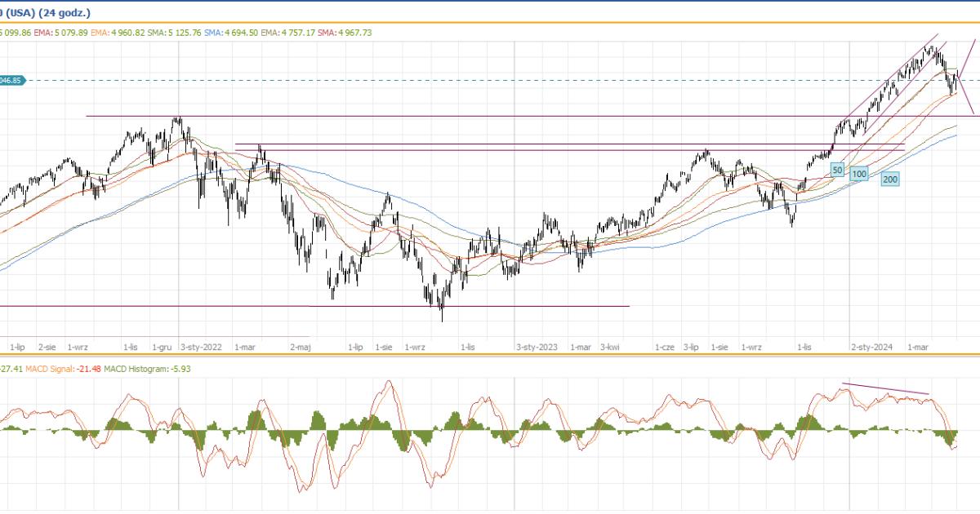
Task: Click the 2-sty-2024 date axis label
Action: pos(871,347)
